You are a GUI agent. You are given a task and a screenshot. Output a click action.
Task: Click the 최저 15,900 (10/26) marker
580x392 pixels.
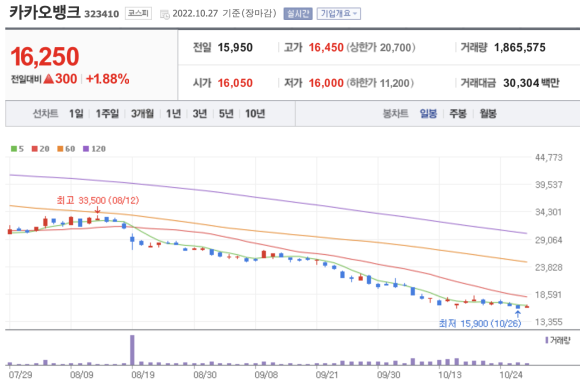(x=480, y=324)
